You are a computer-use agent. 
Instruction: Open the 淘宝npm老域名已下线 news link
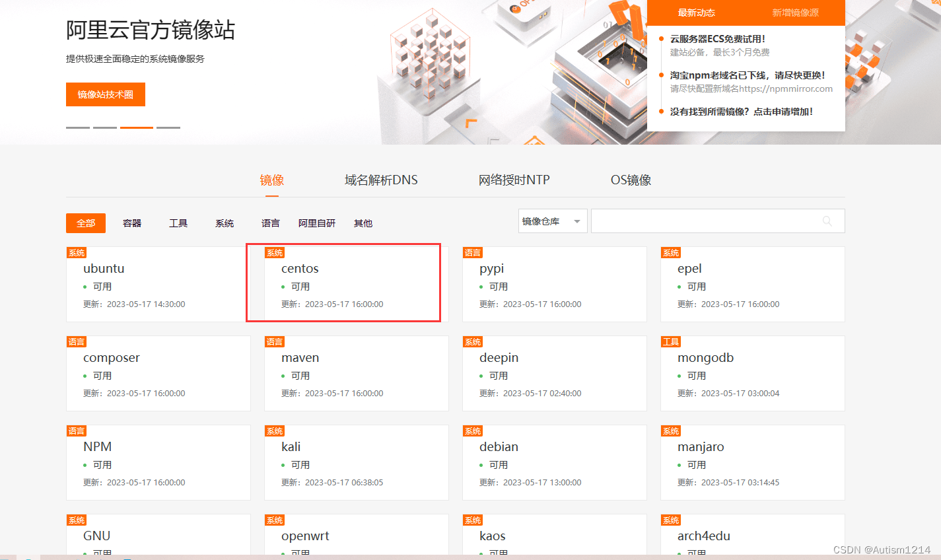(x=748, y=75)
